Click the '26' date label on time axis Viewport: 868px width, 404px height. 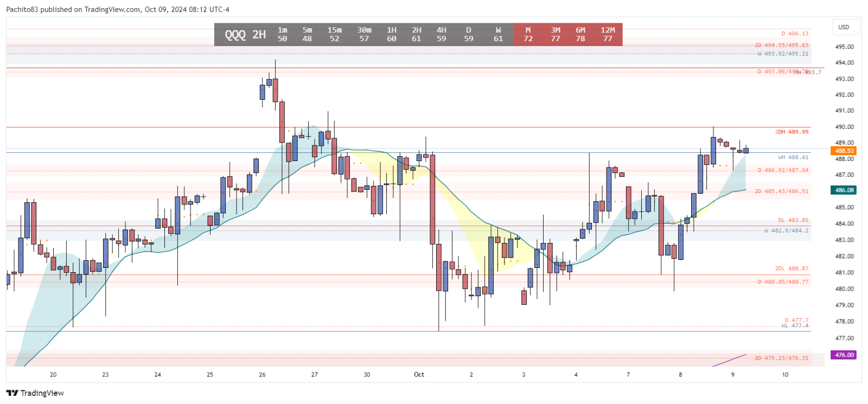pyautogui.click(x=262, y=375)
